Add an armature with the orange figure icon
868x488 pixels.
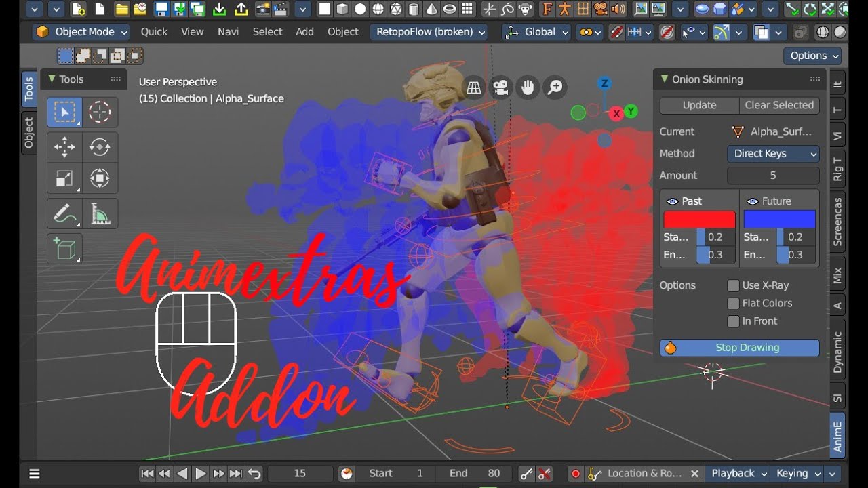566,9
